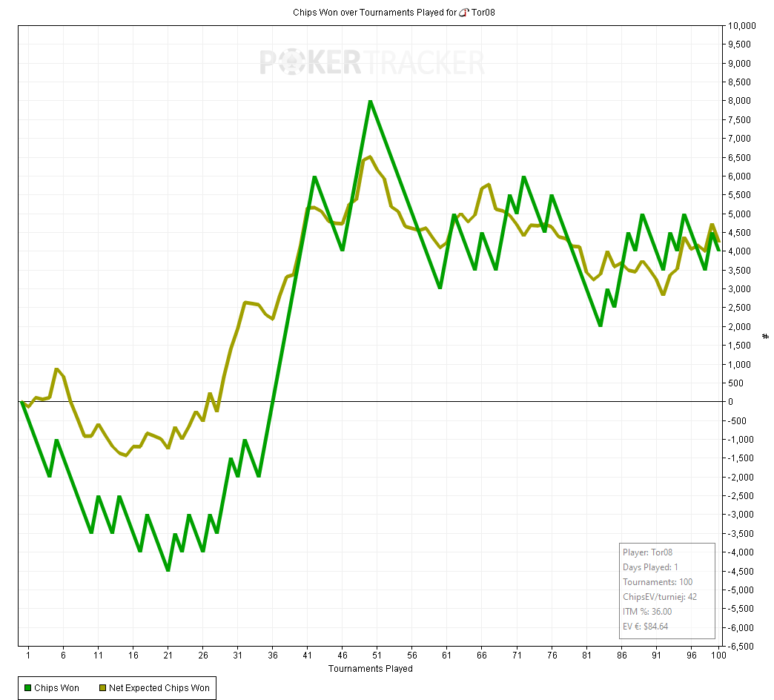Click the 0 y-axis tick label
Screen dimensions: 774x700
pos(731,402)
